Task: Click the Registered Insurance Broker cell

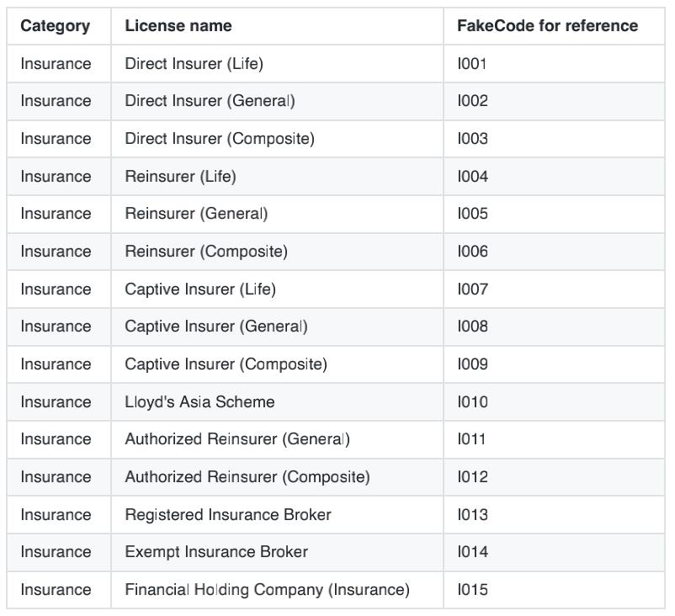Action: 227,515
